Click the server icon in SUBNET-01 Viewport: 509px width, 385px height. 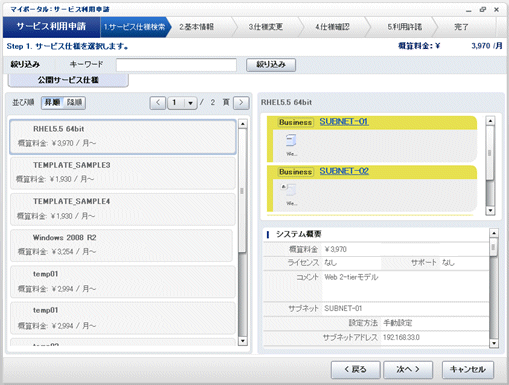[291, 140]
